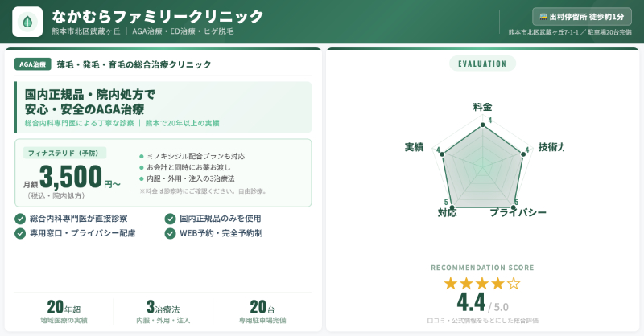The image size is (644, 336).
Task: Click the 料金 point on radar chart
Action: (482, 125)
